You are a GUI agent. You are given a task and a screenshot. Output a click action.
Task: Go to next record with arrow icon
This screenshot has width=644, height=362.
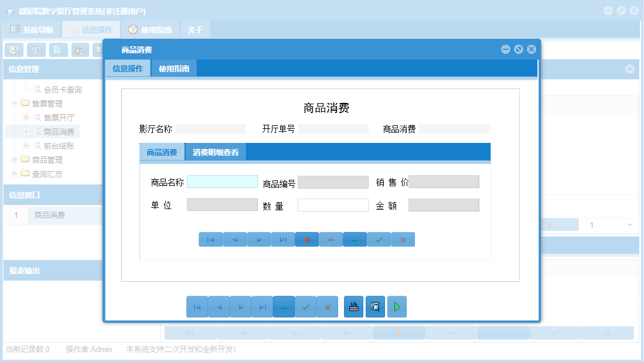coord(258,239)
